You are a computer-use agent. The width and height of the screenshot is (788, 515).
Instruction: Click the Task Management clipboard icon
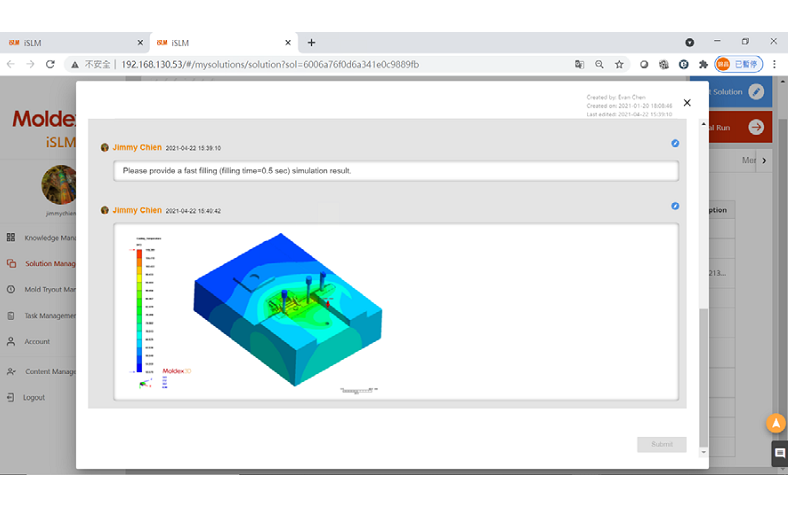(x=11, y=316)
